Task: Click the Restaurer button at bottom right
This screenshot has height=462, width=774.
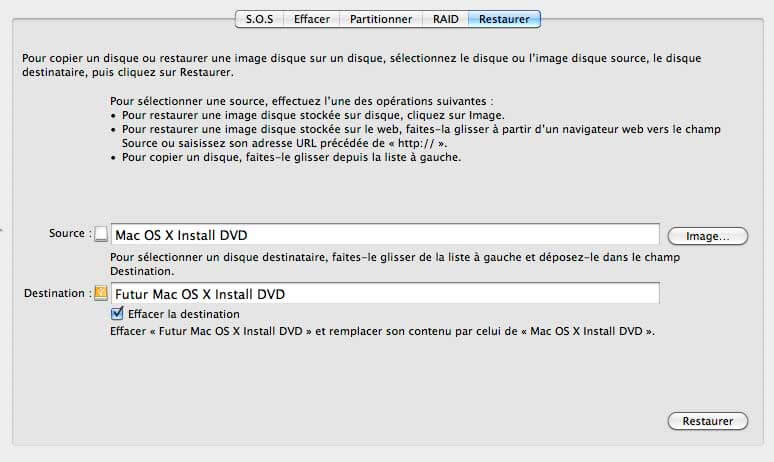Action: 708,421
